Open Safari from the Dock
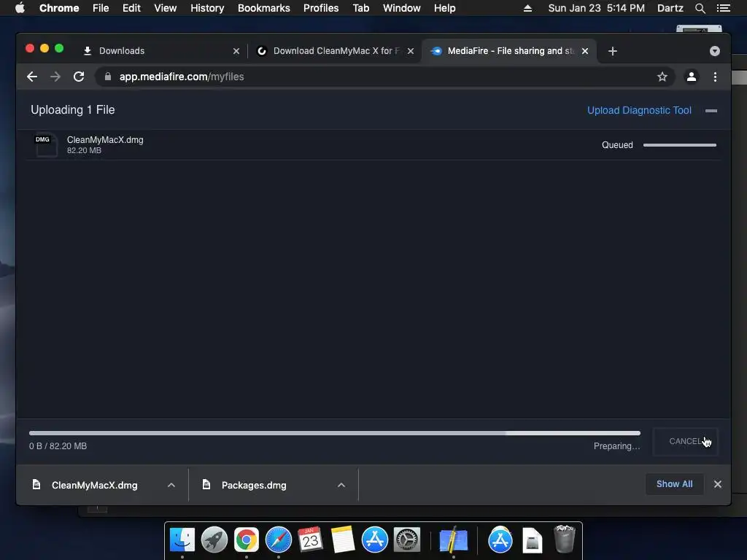This screenshot has width=747, height=560. point(278,540)
